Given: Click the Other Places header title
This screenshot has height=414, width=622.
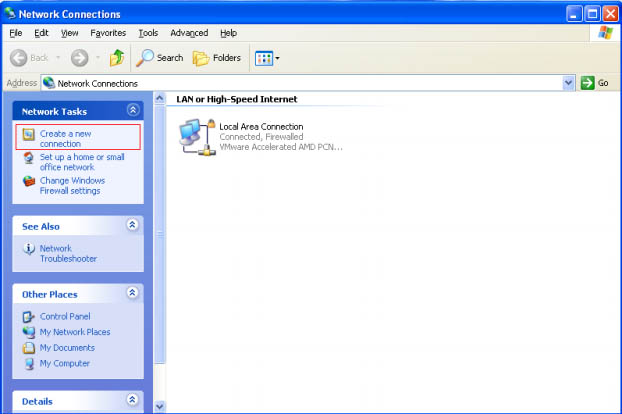Looking at the screenshot, I should [50, 295].
